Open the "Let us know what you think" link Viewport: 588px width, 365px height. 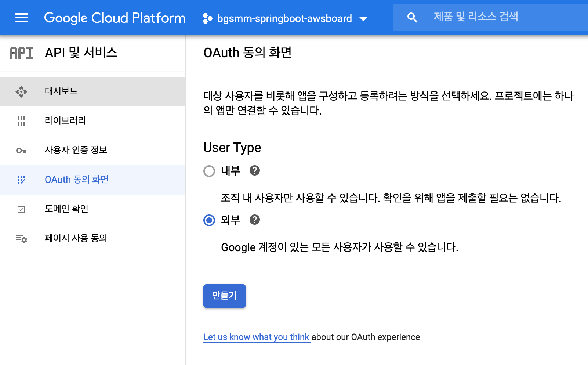[257, 337]
